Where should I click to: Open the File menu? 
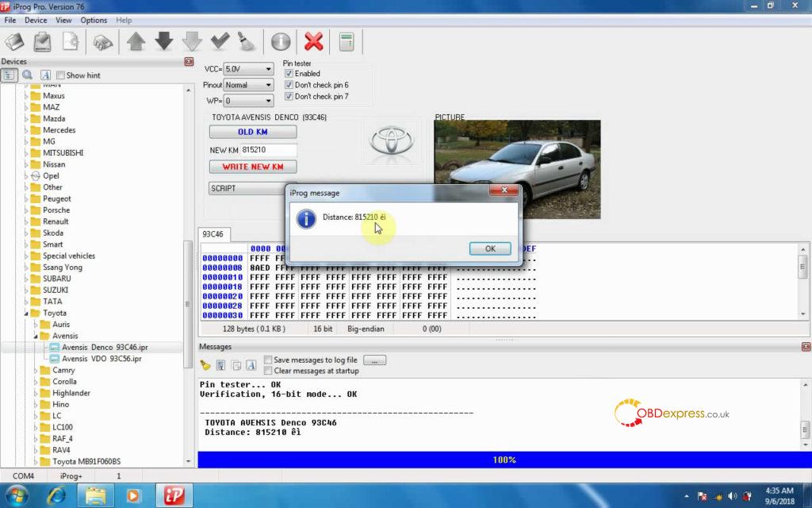(x=10, y=20)
